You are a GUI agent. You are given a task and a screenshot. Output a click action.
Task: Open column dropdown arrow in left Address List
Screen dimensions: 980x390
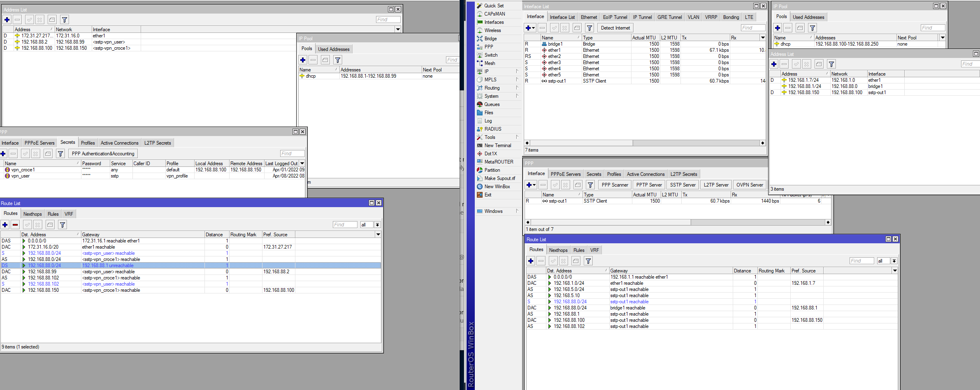tap(398, 29)
